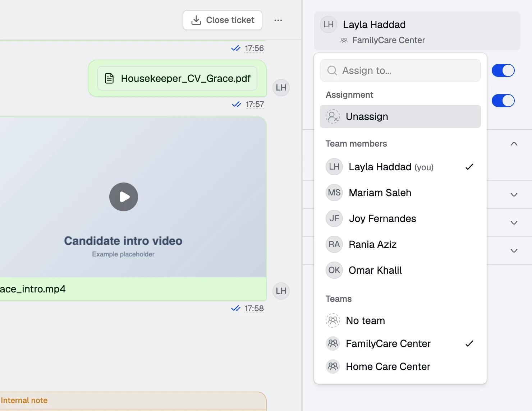This screenshot has height=411, width=532.
Task: Click the Close ticket button
Action: pos(223,20)
